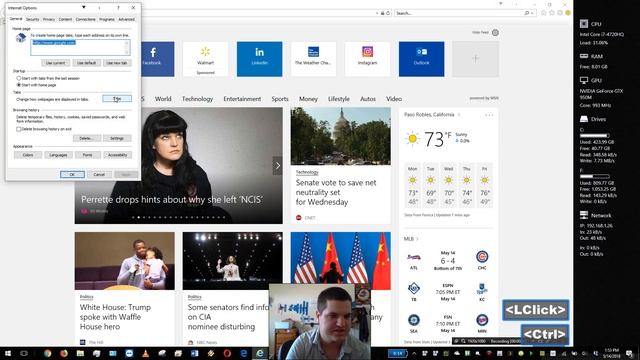This screenshot has width=640, height=360.
Task: Switch to the Privacy tab
Action: tap(49, 19)
